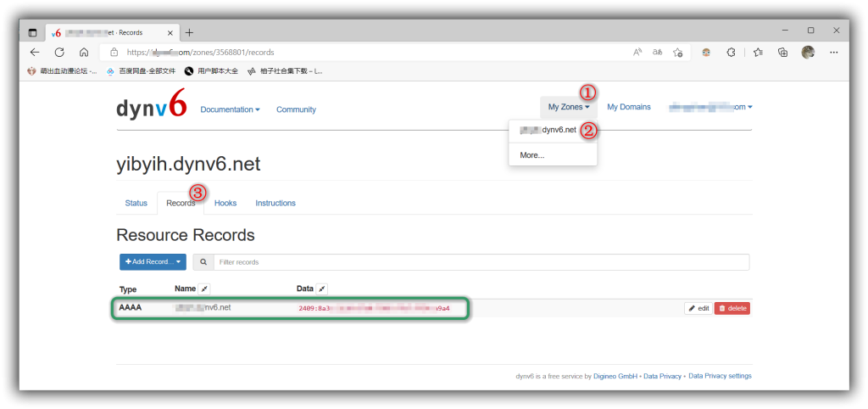Viewport: 868px width, 409px height.
Task: Toggle Read aloud icon in address bar
Action: tap(637, 52)
